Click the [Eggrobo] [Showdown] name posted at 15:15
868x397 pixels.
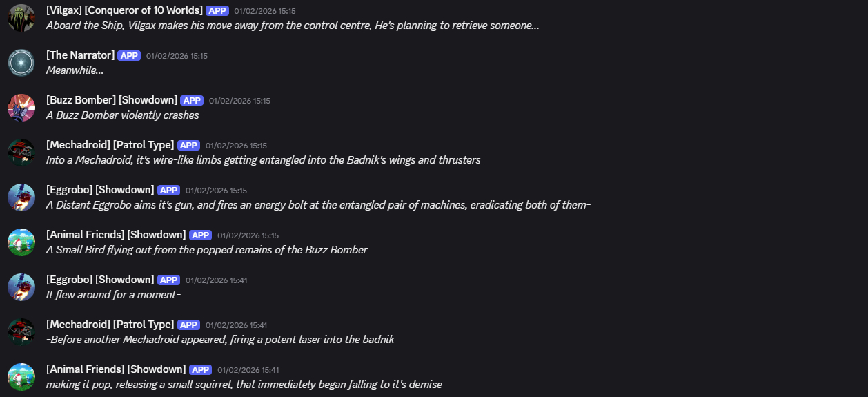(x=100, y=190)
